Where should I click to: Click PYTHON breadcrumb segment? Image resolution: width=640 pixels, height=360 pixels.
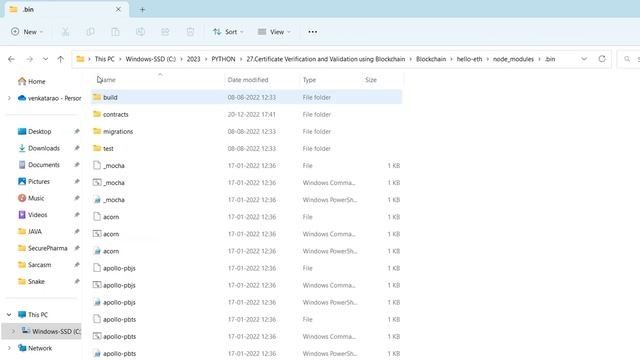pyautogui.click(x=223, y=59)
